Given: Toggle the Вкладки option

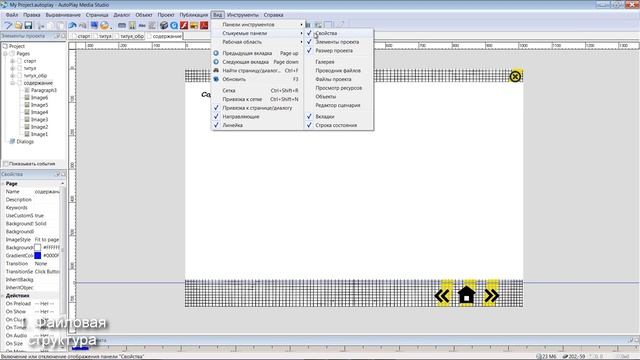Looking at the screenshot, I should pos(338,117).
